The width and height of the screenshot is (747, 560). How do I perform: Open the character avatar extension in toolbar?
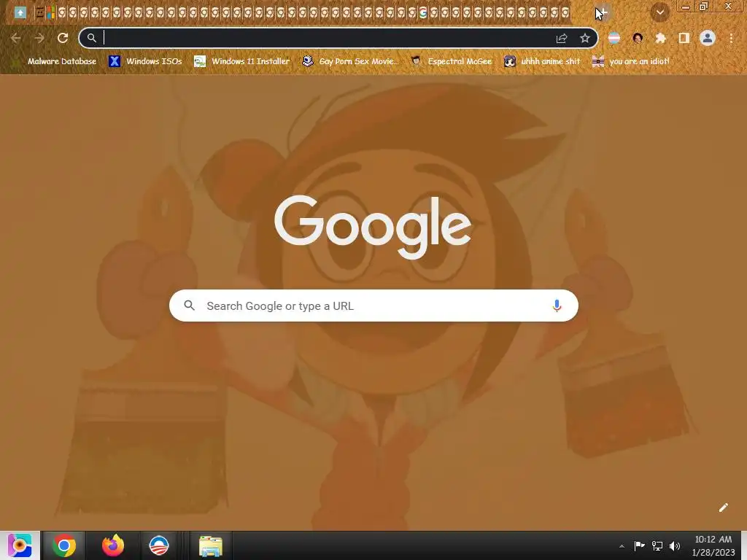(x=638, y=38)
